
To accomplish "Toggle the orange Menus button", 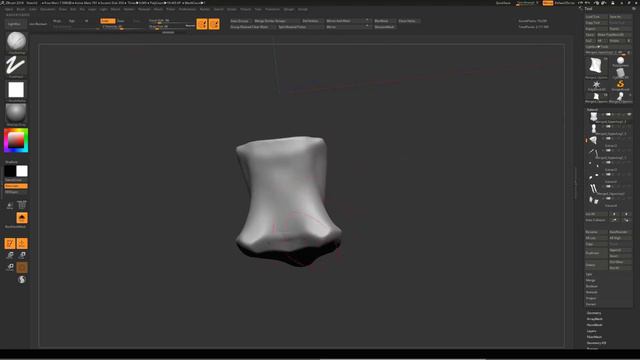I will (548, 3).
